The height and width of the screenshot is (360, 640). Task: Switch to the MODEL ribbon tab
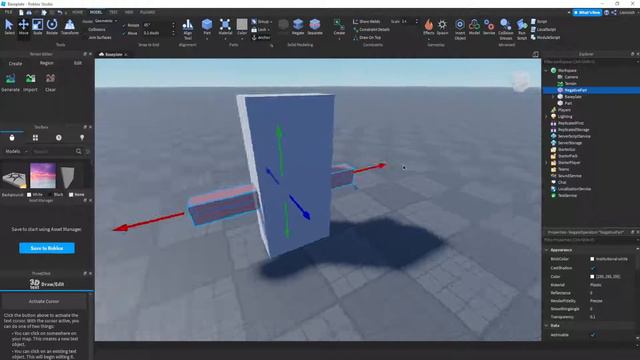[96, 12]
